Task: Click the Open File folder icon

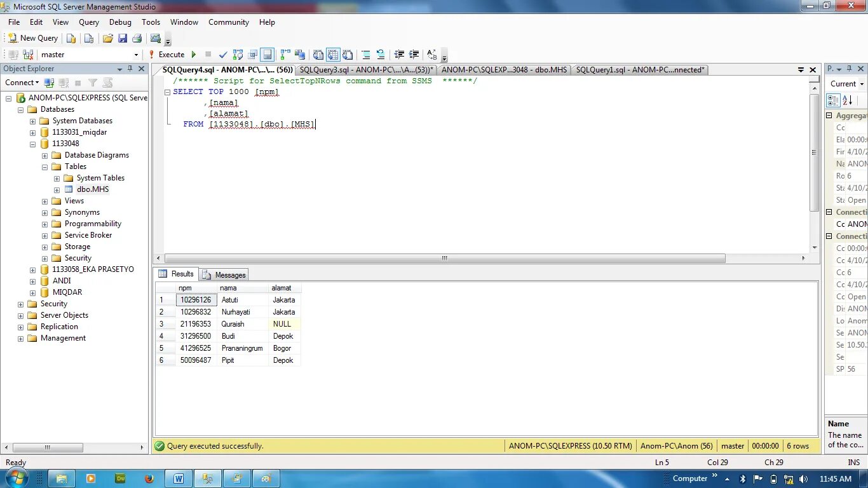Action: [x=108, y=38]
